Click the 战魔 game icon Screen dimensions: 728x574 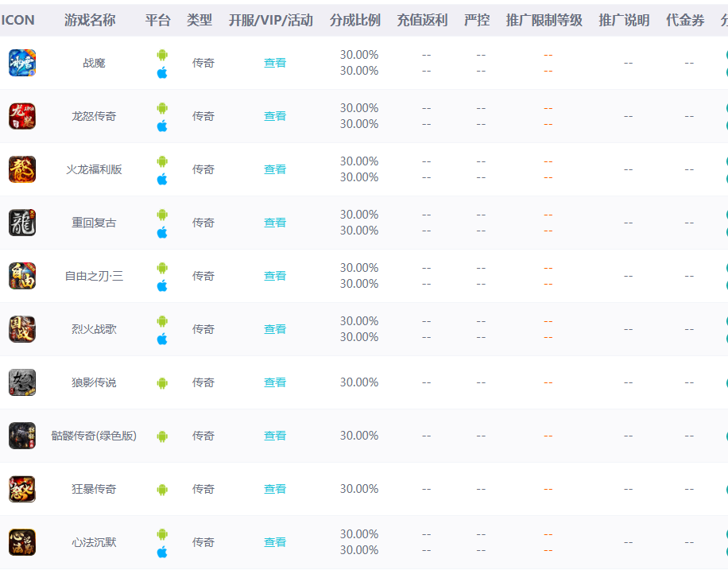click(x=22, y=63)
